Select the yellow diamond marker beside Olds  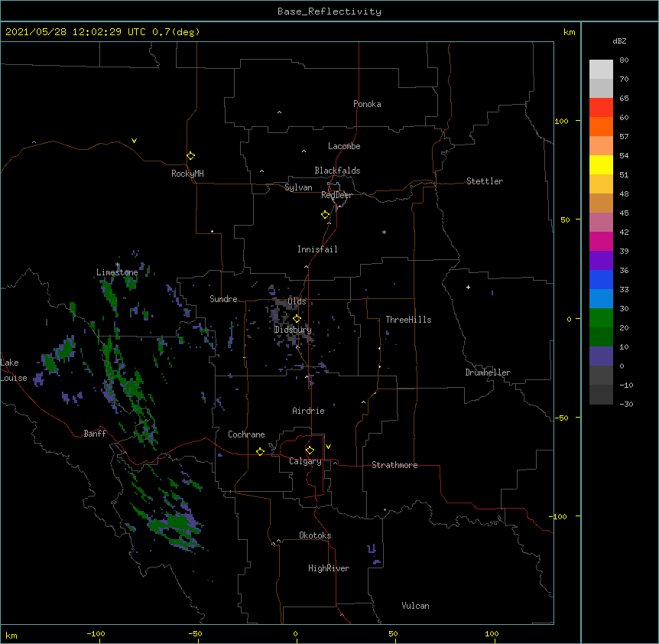tap(297, 319)
